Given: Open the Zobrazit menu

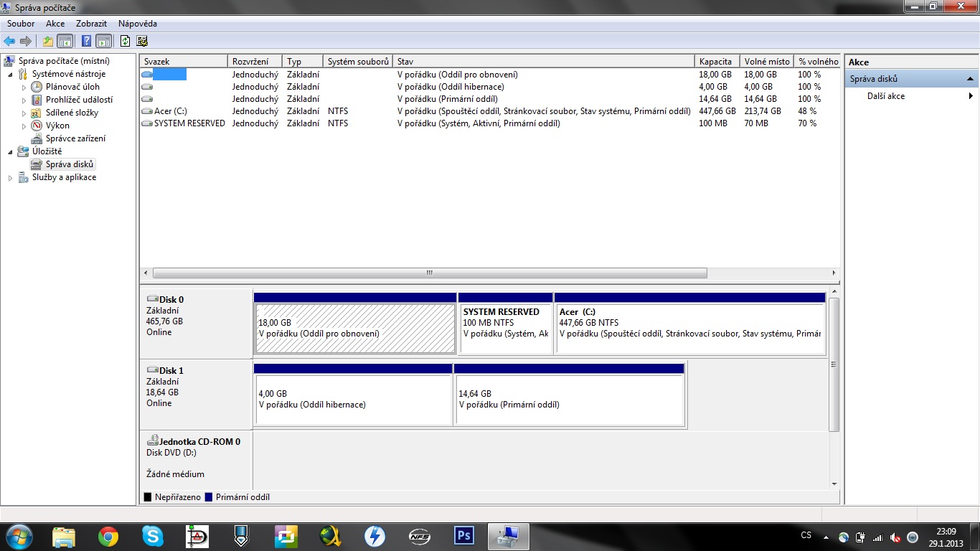Looking at the screenshot, I should [91, 24].
